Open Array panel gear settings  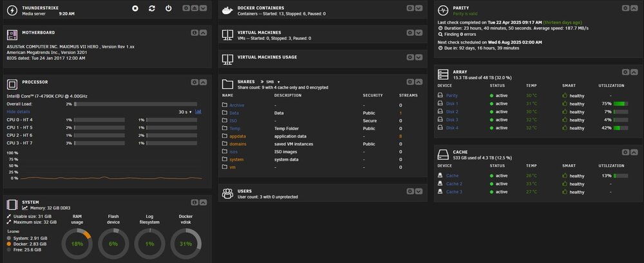(625, 72)
